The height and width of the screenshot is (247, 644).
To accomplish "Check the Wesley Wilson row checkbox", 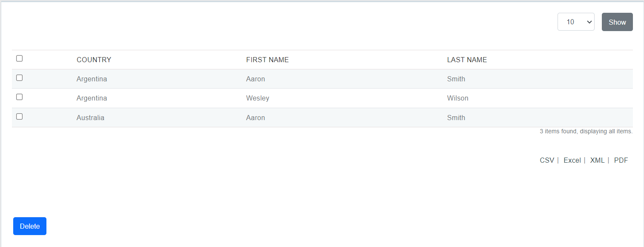I will coord(19,97).
